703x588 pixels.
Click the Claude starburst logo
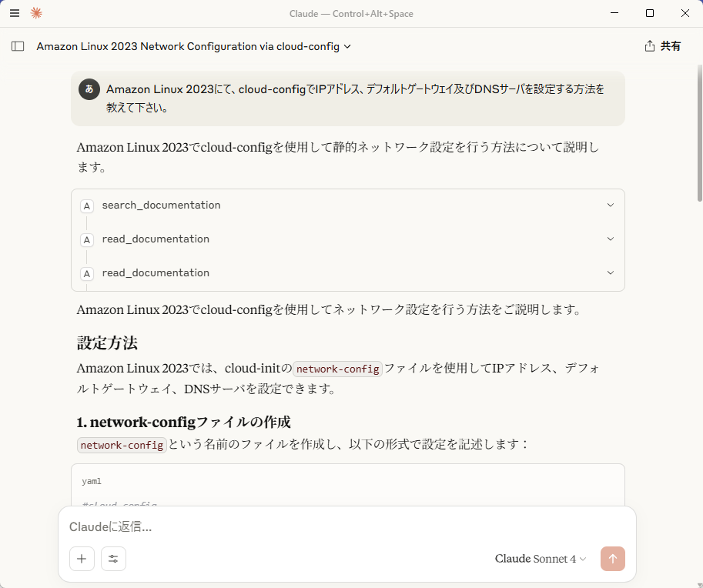(x=36, y=13)
